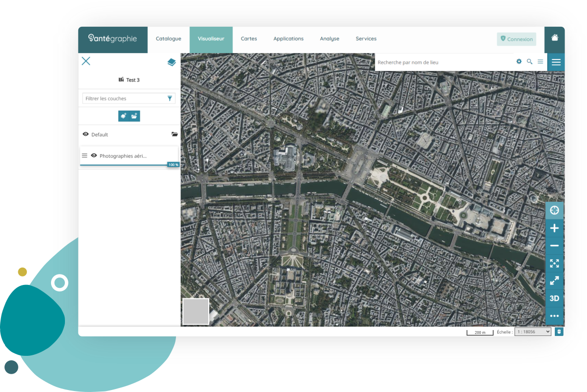Zoom in with the plus button
587x392 pixels.
554,228
